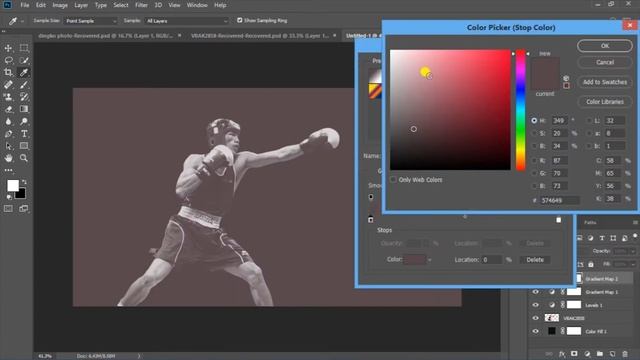Click the vertical hue slider bar

click(520, 110)
